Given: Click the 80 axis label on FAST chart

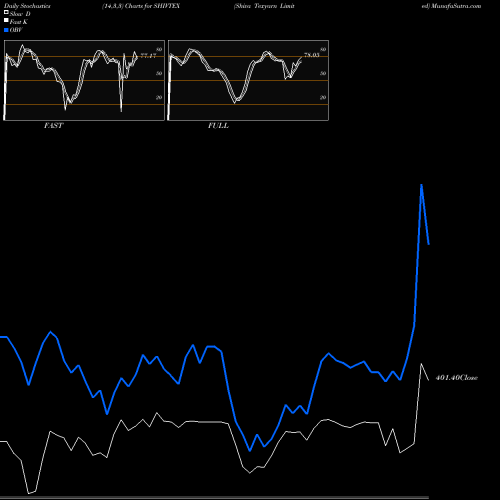Looking at the screenshot, I should (x=159, y=50).
